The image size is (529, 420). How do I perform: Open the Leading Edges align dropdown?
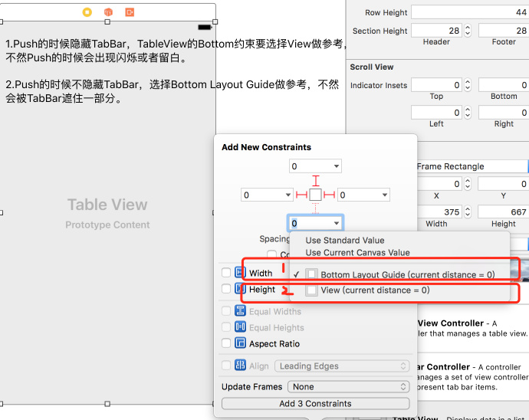342,366
